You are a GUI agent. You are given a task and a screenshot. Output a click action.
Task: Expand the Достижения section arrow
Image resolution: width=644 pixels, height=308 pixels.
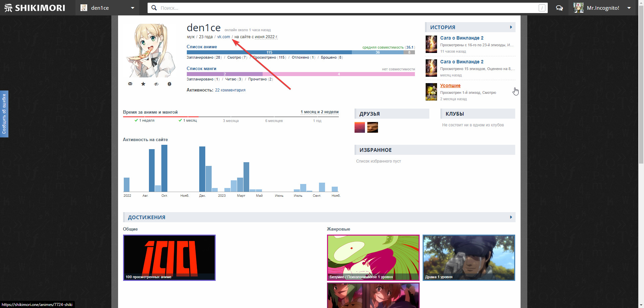coord(511,217)
